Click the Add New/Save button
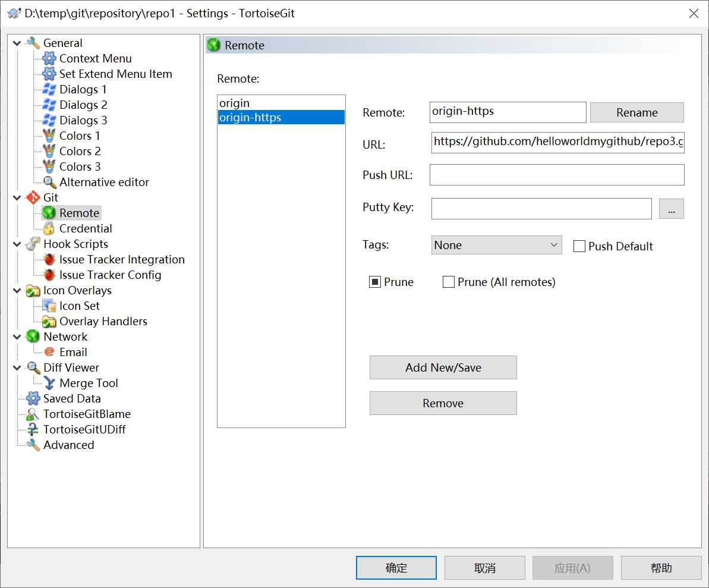 click(x=443, y=367)
